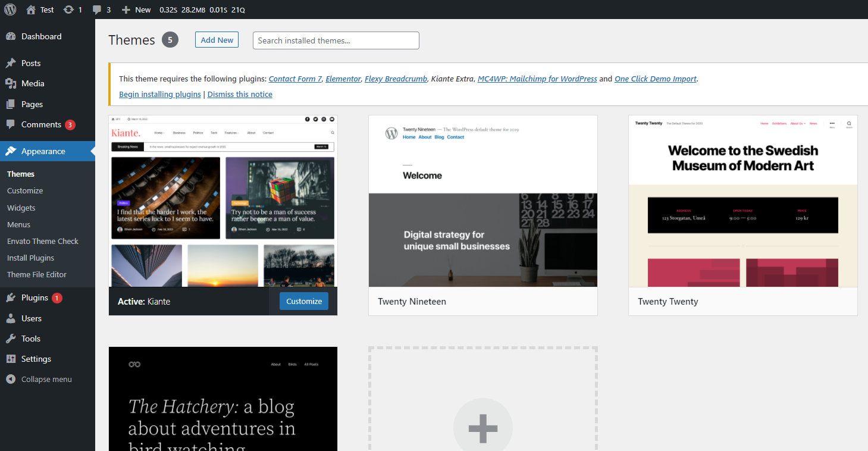Open Settings menu item

48,359
